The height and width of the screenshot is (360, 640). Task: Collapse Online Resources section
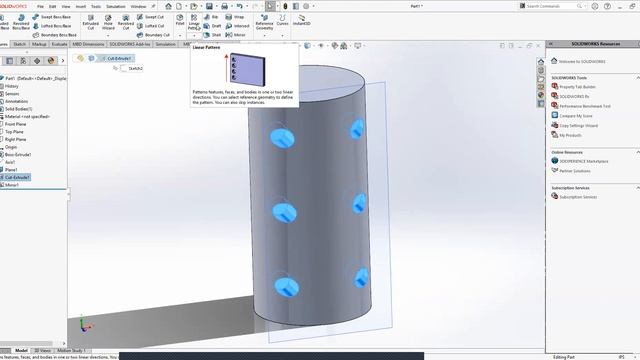pos(637,152)
